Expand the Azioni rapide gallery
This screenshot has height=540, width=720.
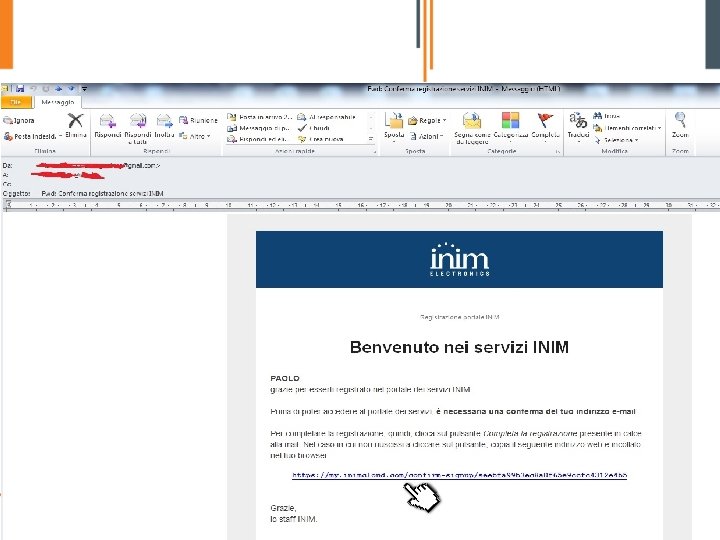click(371, 139)
